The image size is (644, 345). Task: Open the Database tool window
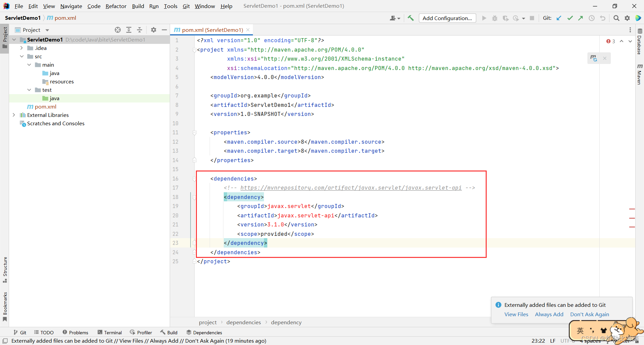(639, 44)
